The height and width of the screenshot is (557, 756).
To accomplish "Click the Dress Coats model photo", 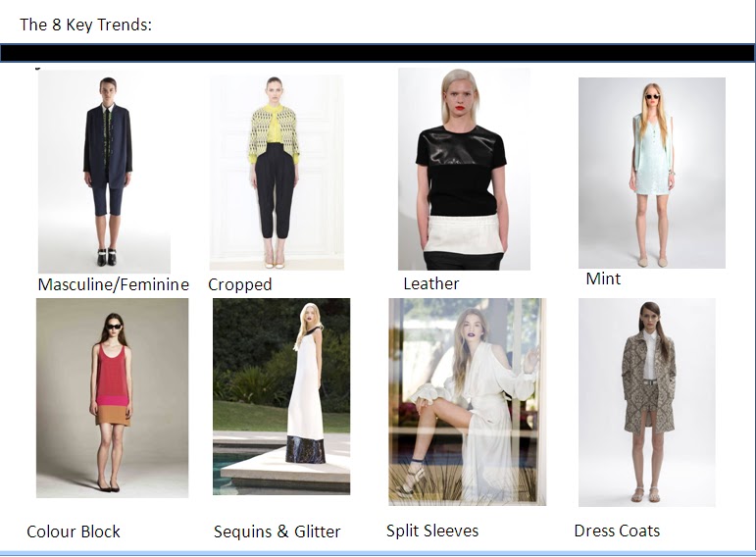I will [647, 402].
